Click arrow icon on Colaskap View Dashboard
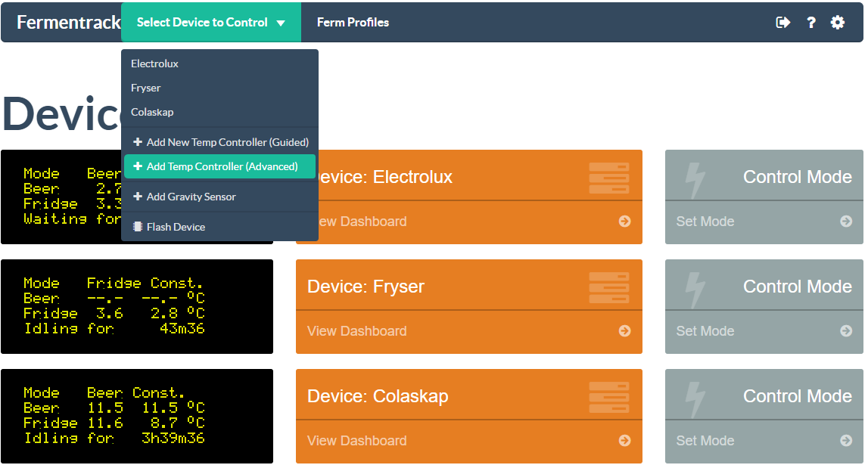This screenshot has height=465, width=868. (624, 440)
